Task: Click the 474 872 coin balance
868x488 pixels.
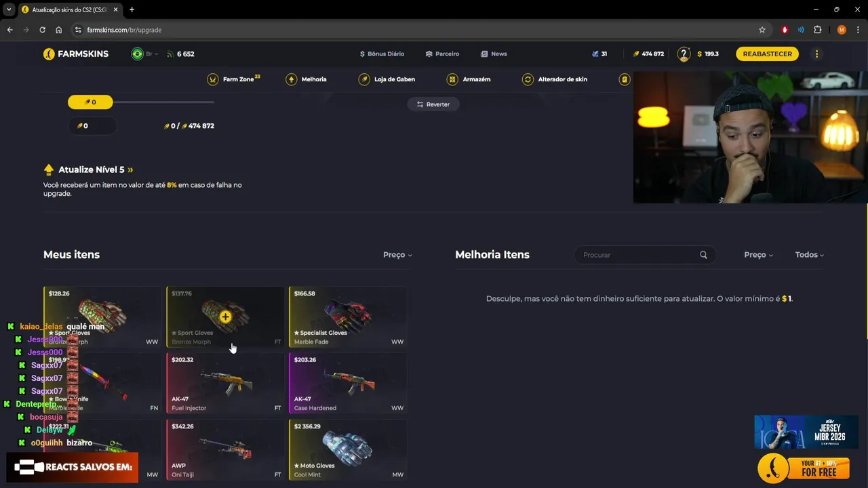Action: (648, 54)
